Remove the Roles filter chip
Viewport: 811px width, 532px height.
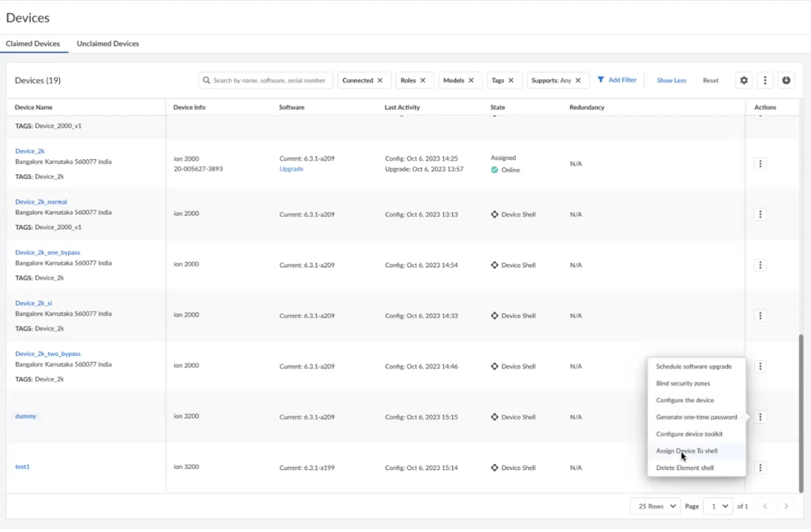(422, 80)
